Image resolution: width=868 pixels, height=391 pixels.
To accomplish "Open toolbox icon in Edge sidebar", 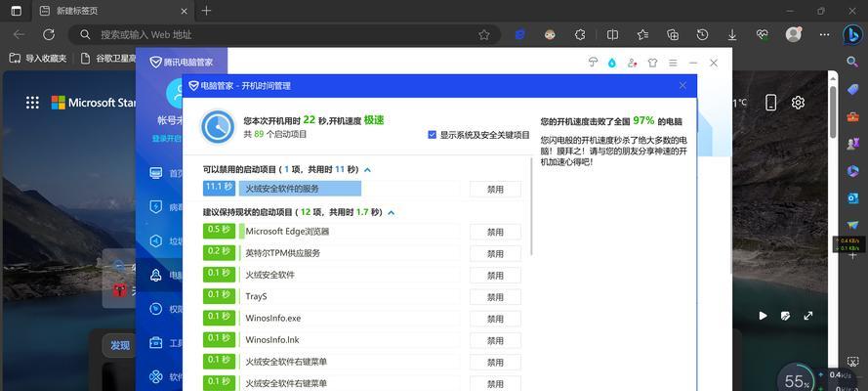I will [852, 116].
